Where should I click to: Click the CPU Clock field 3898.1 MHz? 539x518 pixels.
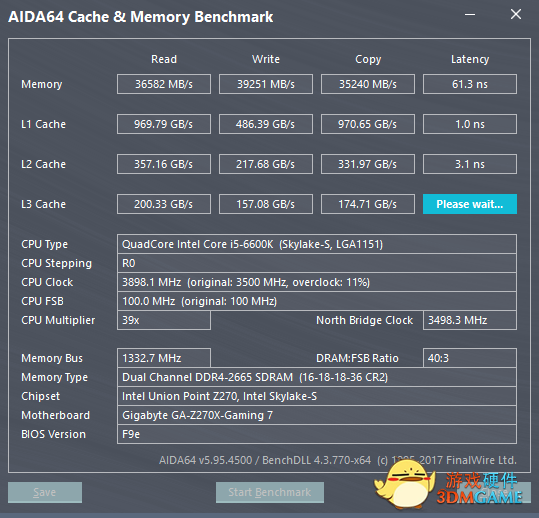[x=317, y=282]
